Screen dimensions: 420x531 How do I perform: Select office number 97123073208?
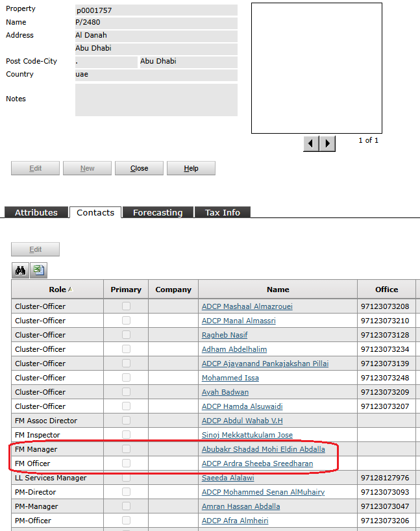(385, 306)
